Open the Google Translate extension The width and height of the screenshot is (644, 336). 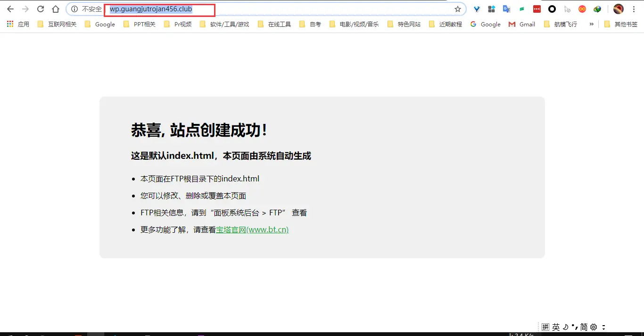click(506, 8)
